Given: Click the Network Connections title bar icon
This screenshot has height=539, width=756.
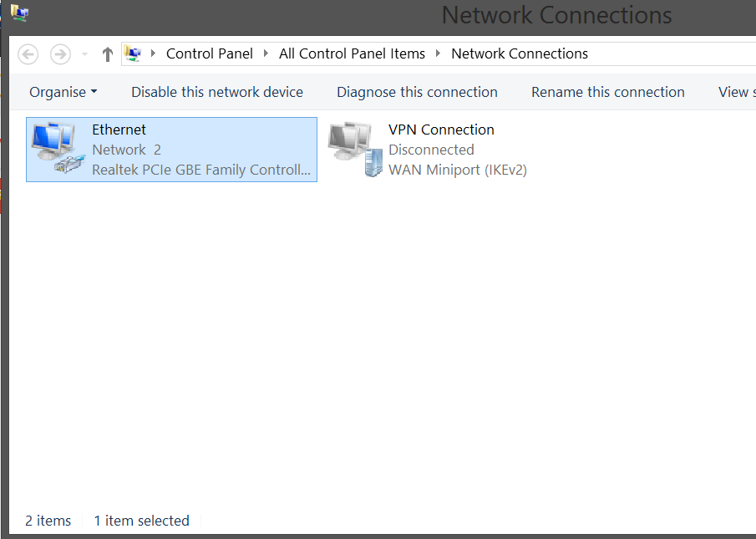Looking at the screenshot, I should tap(19, 13).
